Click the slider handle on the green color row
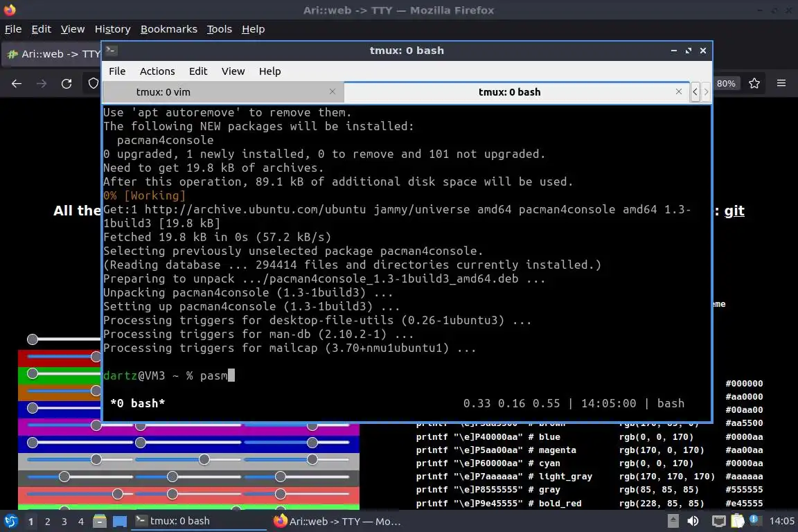This screenshot has height=532, width=798. pyautogui.click(x=33, y=373)
